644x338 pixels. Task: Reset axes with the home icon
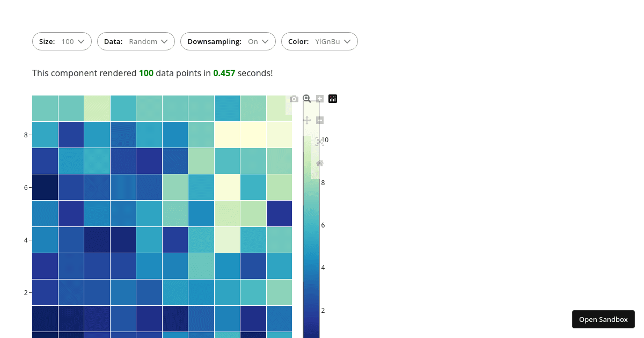320,164
